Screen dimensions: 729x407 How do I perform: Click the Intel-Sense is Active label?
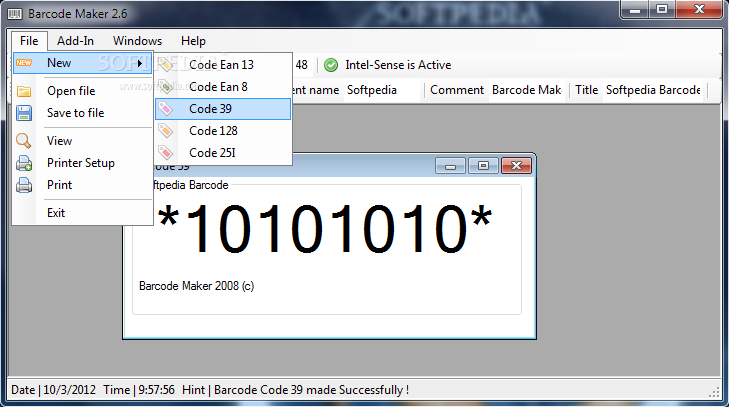(398, 65)
